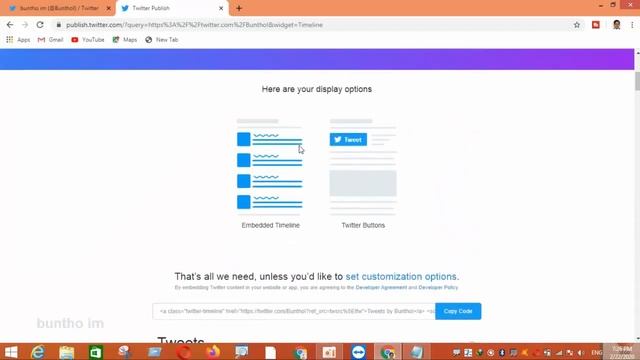Image resolution: width=640 pixels, height=360 pixels.
Task: Open the red circular app on taskbar
Action: (x=184, y=352)
